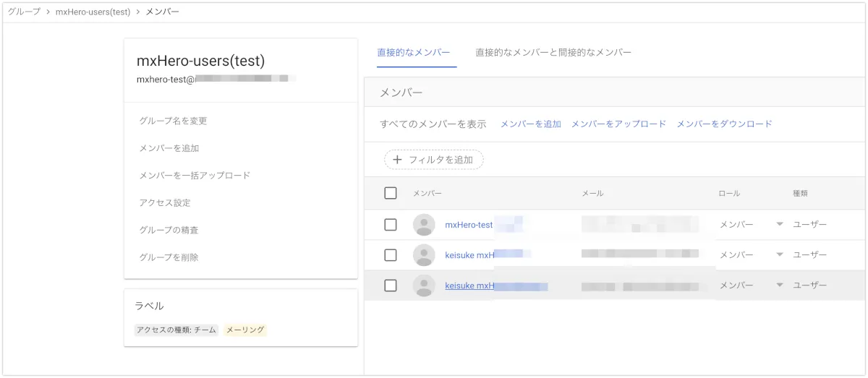
Task: Click the メンバーをダウンロード link
Action: pyautogui.click(x=724, y=124)
